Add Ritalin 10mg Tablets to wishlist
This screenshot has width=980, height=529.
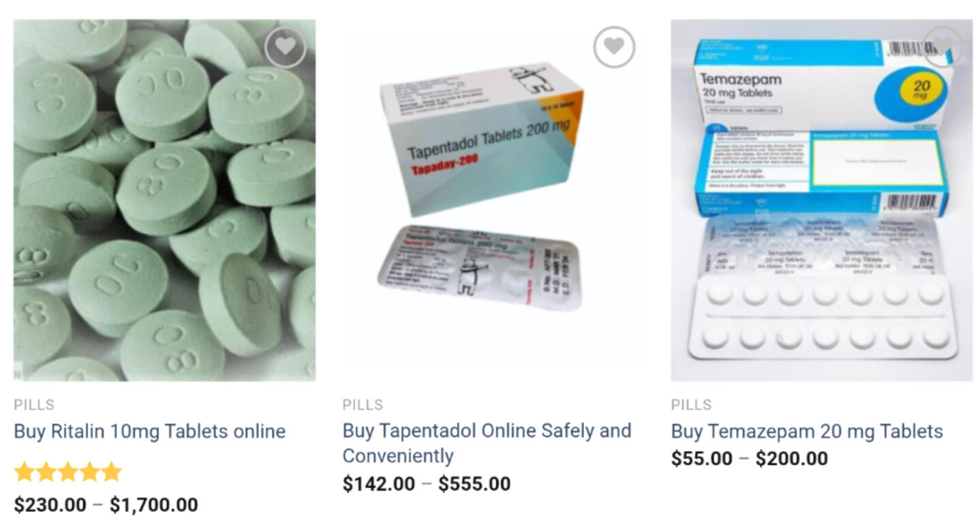286,46
